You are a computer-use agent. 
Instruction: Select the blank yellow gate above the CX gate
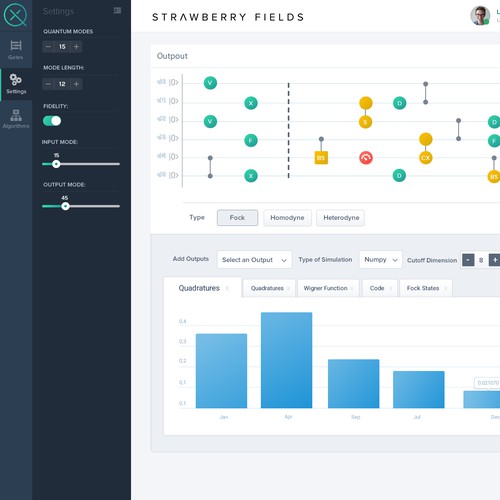coord(426,139)
